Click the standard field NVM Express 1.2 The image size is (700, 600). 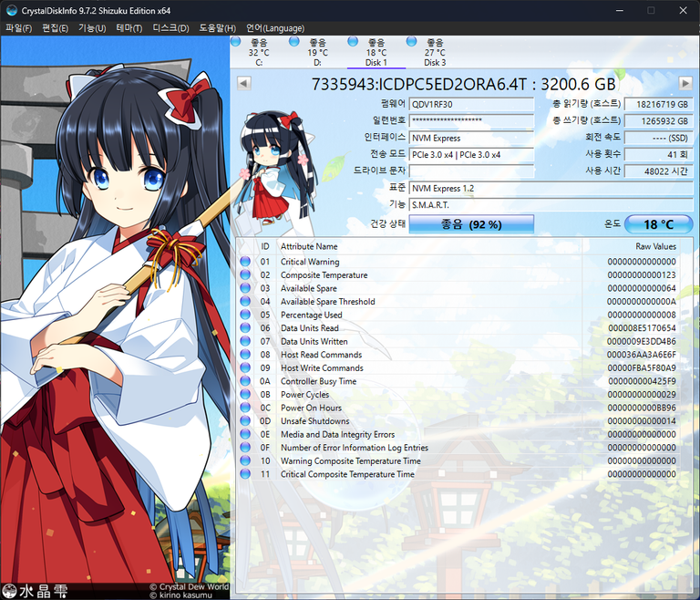click(x=551, y=188)
